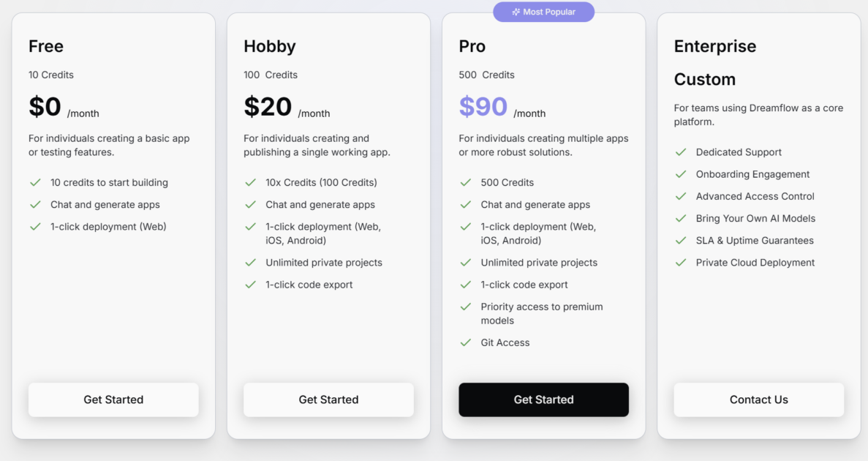This screenshot has height=461, width=868.
Task: Click checkmark next to Hobby's 1-click code export
Action: (x=250, y=285)
